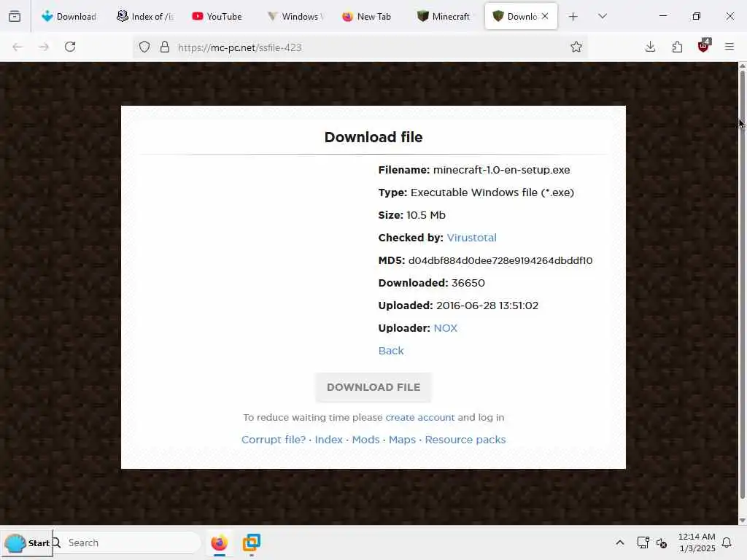This screenshot has height=560, width=747.
Task: Follow the create account link
Action: click(419, 417)
